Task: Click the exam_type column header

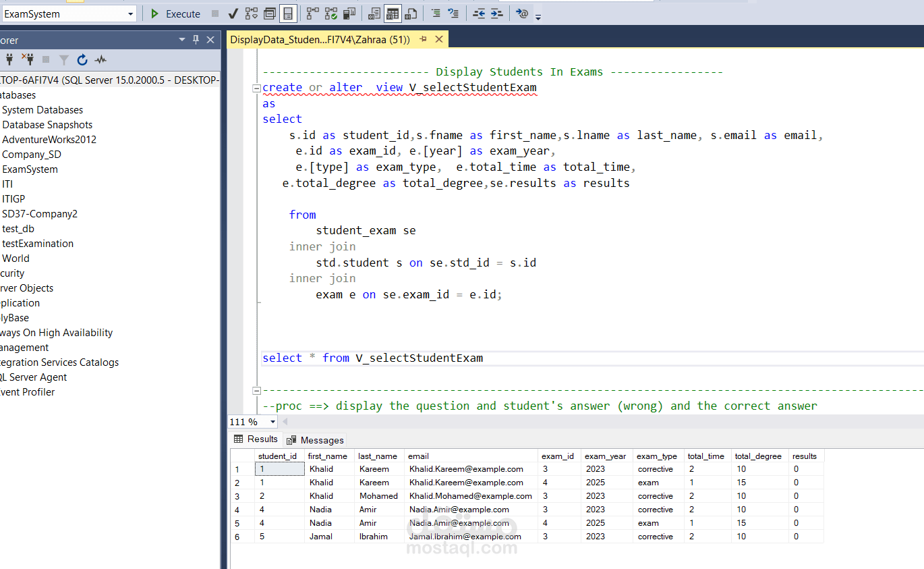Action: (658, 456)
